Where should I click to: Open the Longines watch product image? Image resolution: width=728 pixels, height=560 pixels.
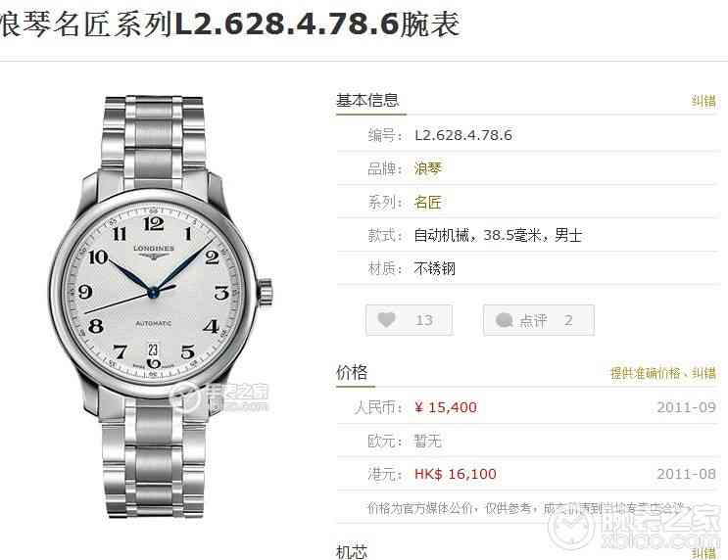pos(161,306)
